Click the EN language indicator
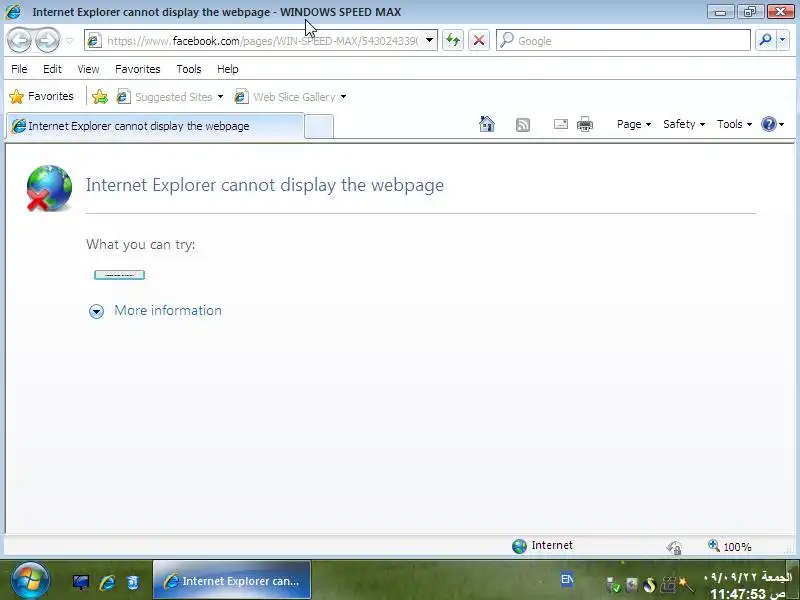800x600 pixels. [x=567, y=579]
